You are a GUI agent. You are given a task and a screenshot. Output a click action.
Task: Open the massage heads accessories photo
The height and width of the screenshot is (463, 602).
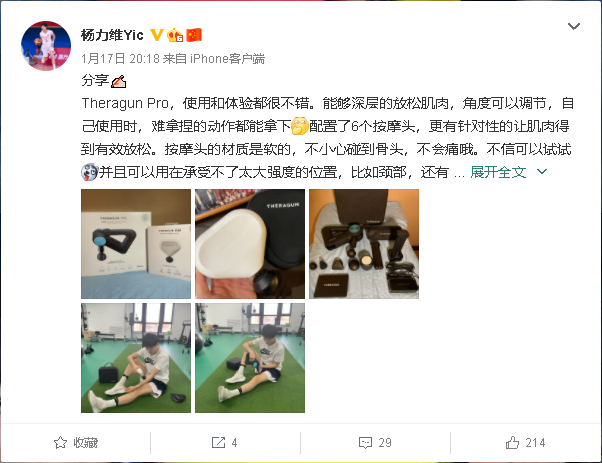click(x=364, y=244)
